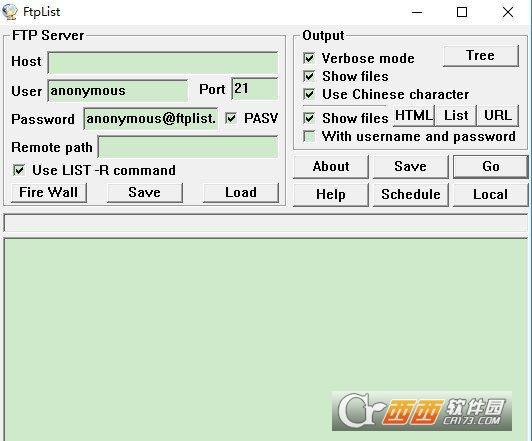Screen dimensions: 532x441
Task: Toggle Show files checkbox beside HTML button
Action: (309, 118)
